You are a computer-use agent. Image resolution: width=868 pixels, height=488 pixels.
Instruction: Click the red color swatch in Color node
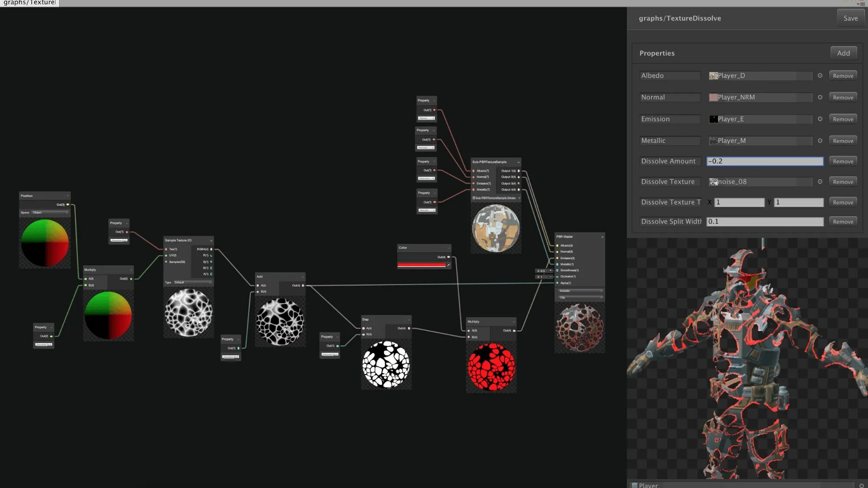421,265
